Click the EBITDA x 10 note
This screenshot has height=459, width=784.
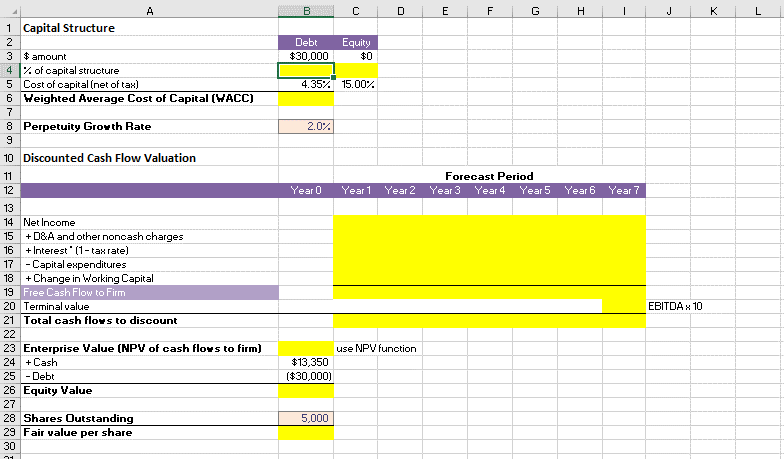click(x=675, y=306)
